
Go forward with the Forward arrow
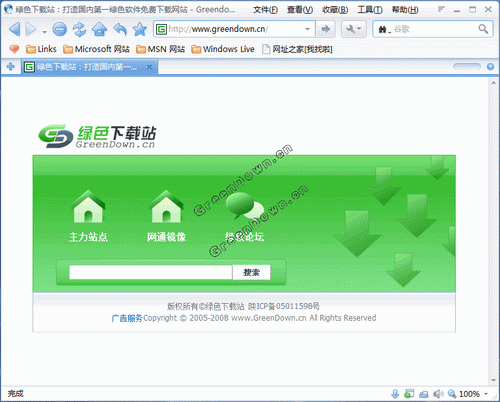(31, 29)
